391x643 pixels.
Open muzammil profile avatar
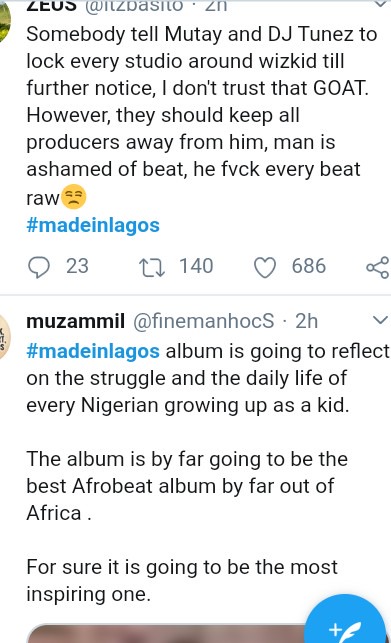tap(4, 337)
